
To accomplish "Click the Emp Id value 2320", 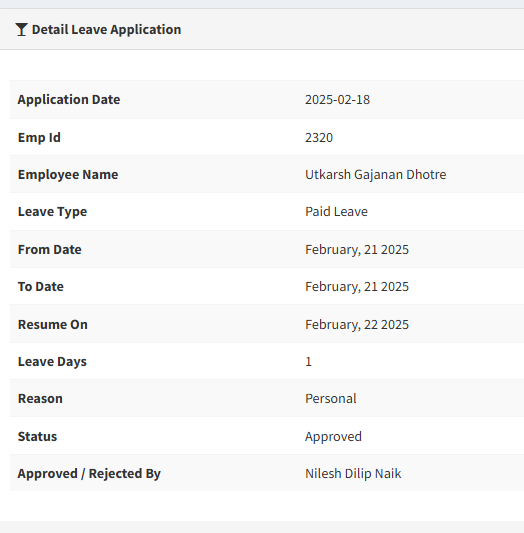I will coord(319,138).
